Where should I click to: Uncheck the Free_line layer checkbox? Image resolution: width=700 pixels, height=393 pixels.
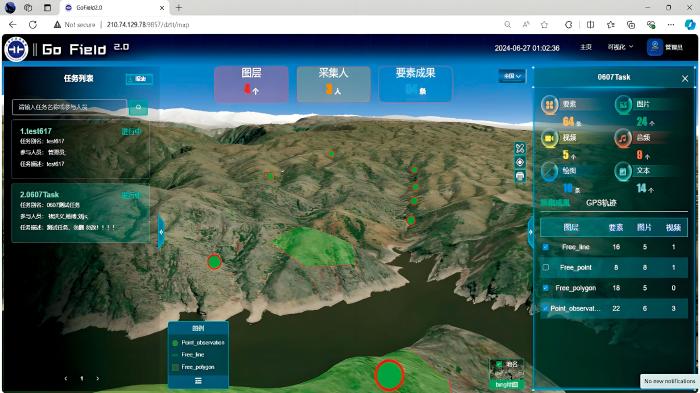pos(546,247)
